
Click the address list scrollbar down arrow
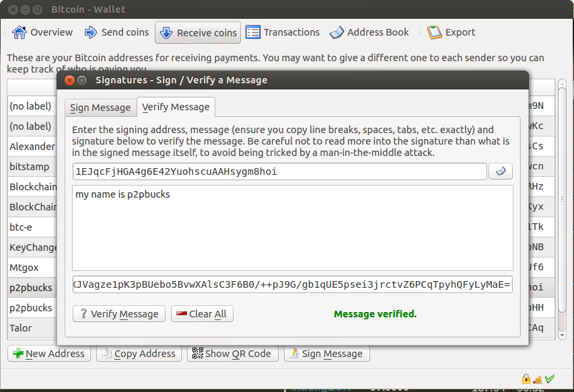click(562, 335)
